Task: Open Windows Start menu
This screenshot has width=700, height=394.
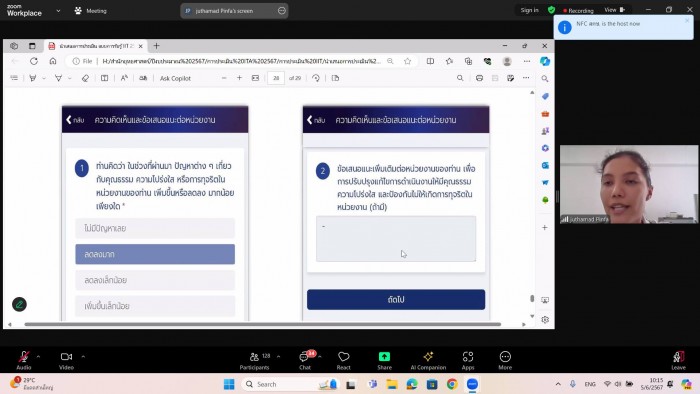Action: click(229, 384)
